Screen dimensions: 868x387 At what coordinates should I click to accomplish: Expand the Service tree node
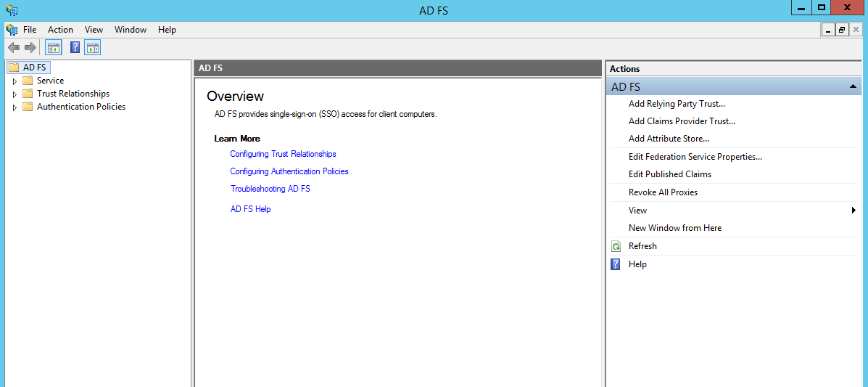click(x=14, y=81)
